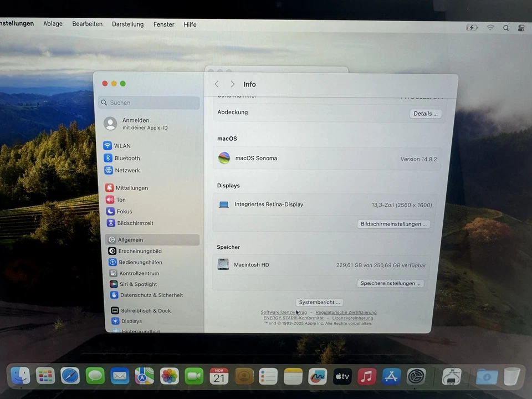532x399 pixels.
Task: Open Apple TV from the Dock
Action: (342, 376)
